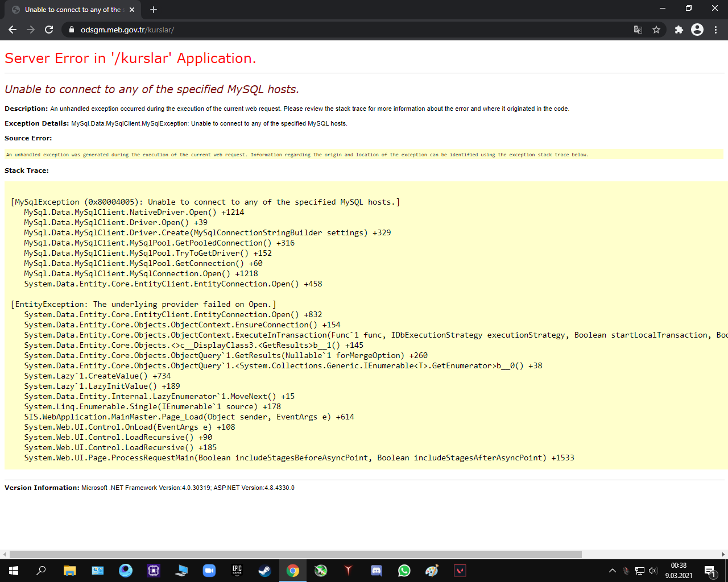Click the horizontal scrollbar thumb
Viewport: 728px width, 582px height.
coord(296,554)
